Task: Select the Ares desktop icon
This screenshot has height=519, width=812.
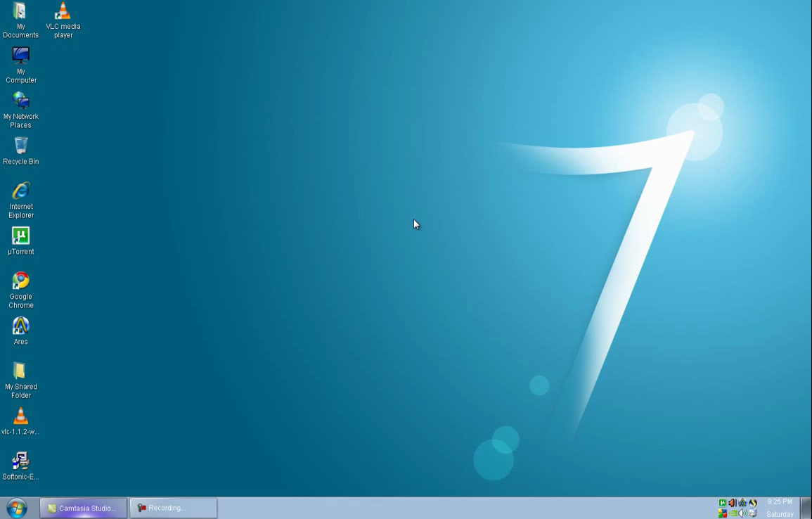Action: [x=20, y=331]
